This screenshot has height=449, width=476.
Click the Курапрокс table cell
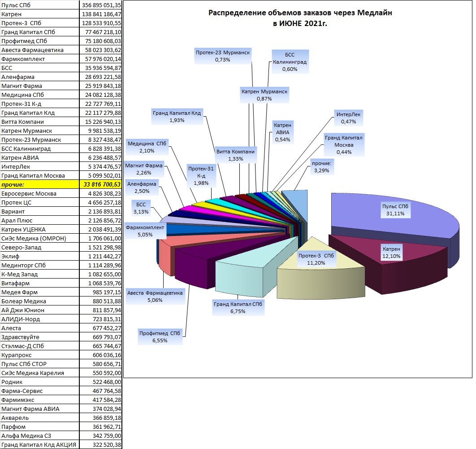pos(40,355)
